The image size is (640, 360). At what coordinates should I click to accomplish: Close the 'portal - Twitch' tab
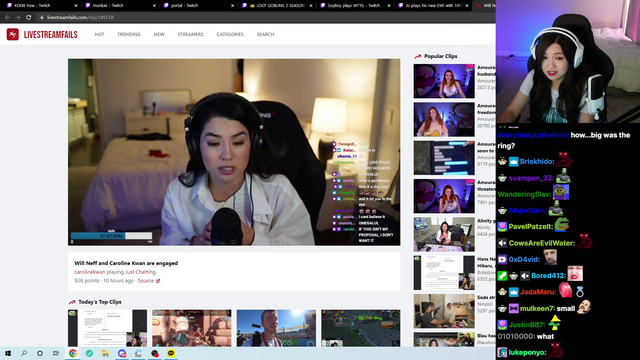pos(232,6)
